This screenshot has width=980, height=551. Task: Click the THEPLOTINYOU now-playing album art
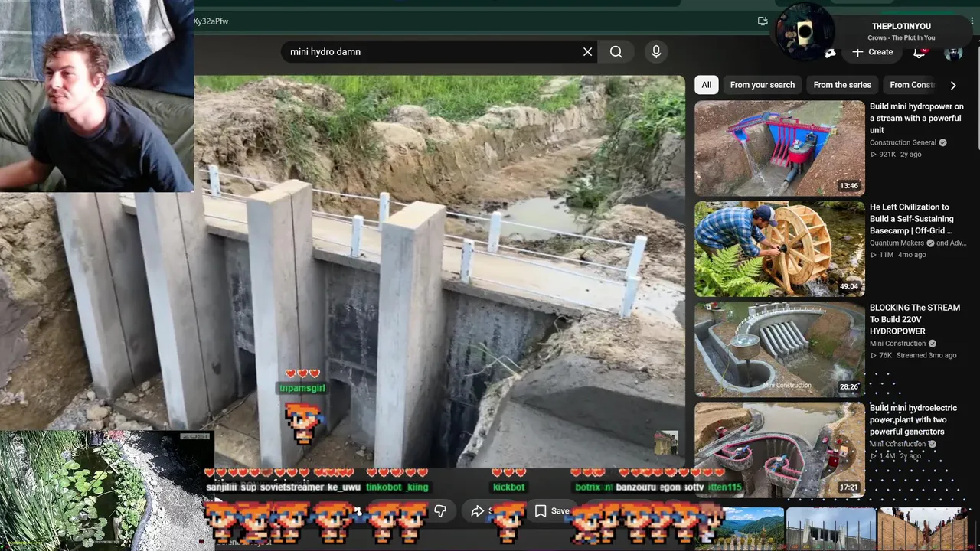point(804,31)
